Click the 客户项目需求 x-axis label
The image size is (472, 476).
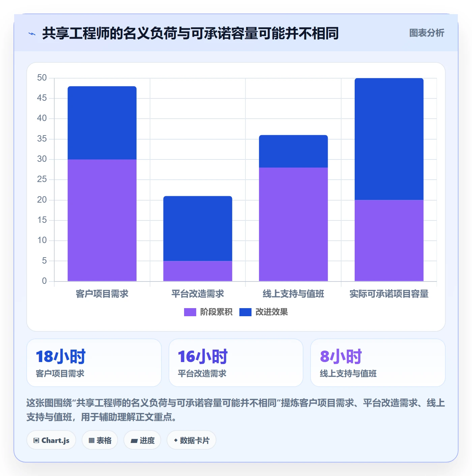tap(102, 294)
